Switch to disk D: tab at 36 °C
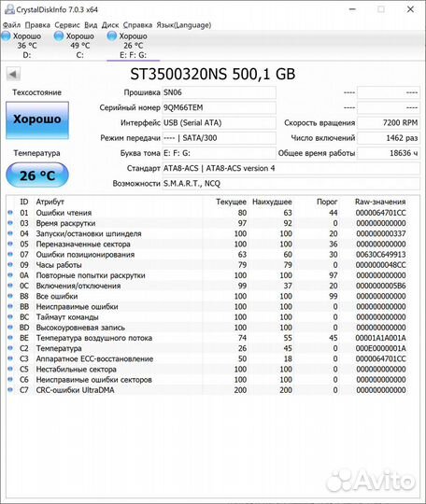The image size is (426, 504). pos(27,46)
